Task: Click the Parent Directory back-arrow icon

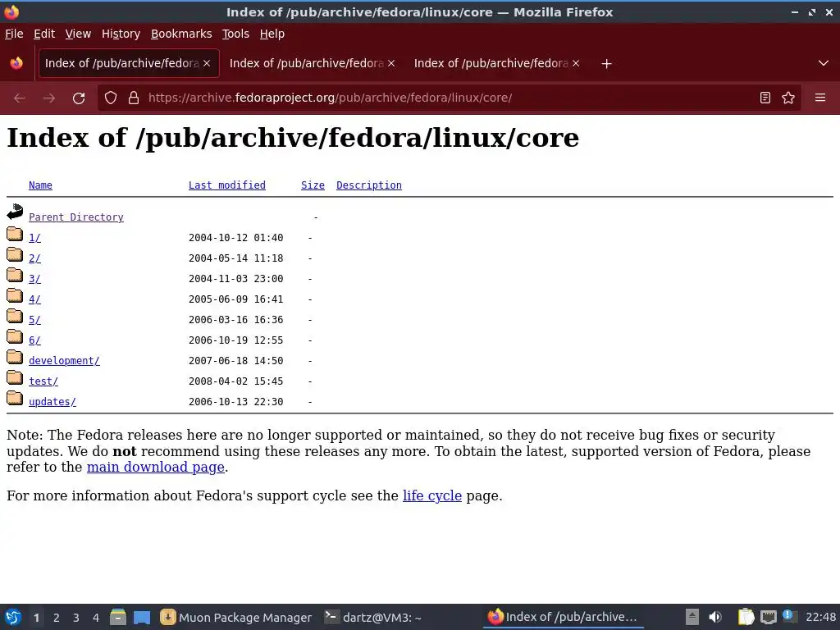Action: 15,212
